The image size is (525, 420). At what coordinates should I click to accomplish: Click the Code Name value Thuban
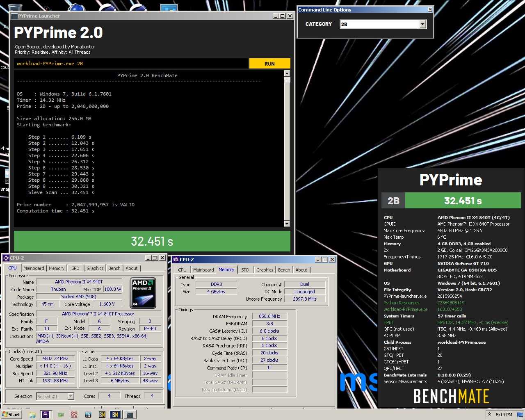point(58,289)
